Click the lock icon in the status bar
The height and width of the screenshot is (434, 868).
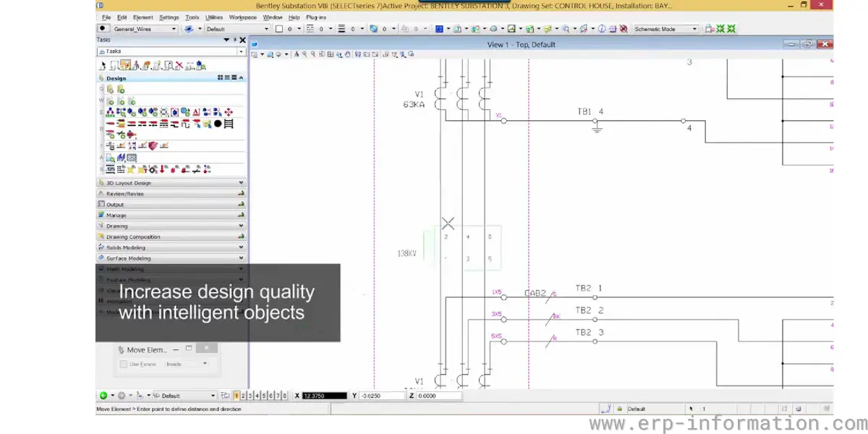coord(618,409)
